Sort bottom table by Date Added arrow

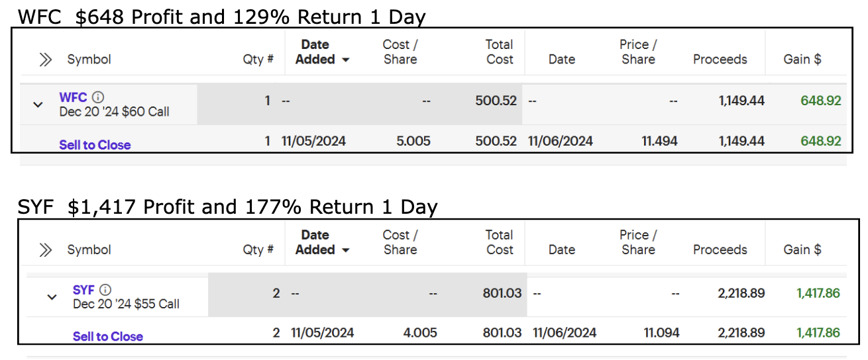(x=345, y=251)
